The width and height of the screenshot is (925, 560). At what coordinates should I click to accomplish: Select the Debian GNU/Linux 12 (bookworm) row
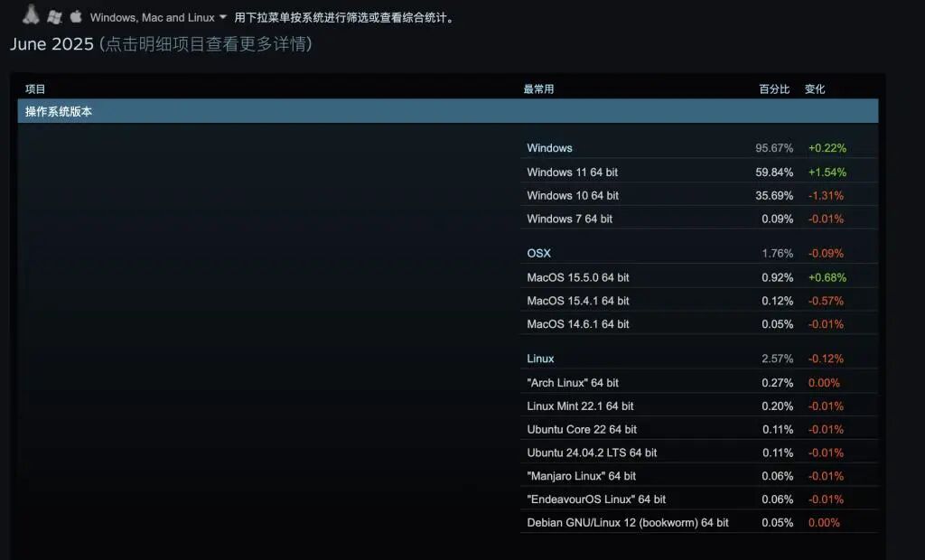click(x=699, y=522)
